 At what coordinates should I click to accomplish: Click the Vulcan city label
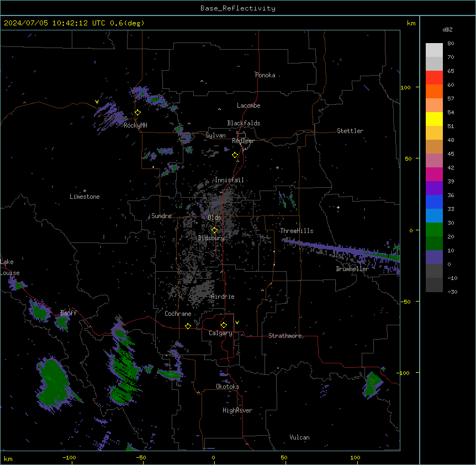pyautogui.click(x=299, y=437)
